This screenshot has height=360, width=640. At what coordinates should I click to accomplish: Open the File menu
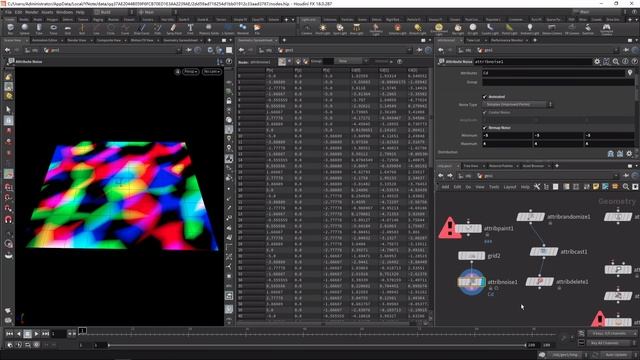point(8,12)
